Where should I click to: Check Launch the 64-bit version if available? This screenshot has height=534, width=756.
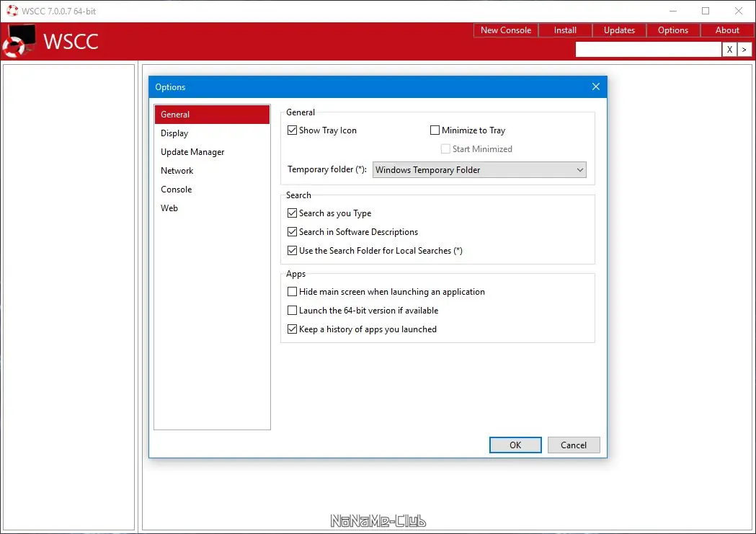(x=293, y=310)
